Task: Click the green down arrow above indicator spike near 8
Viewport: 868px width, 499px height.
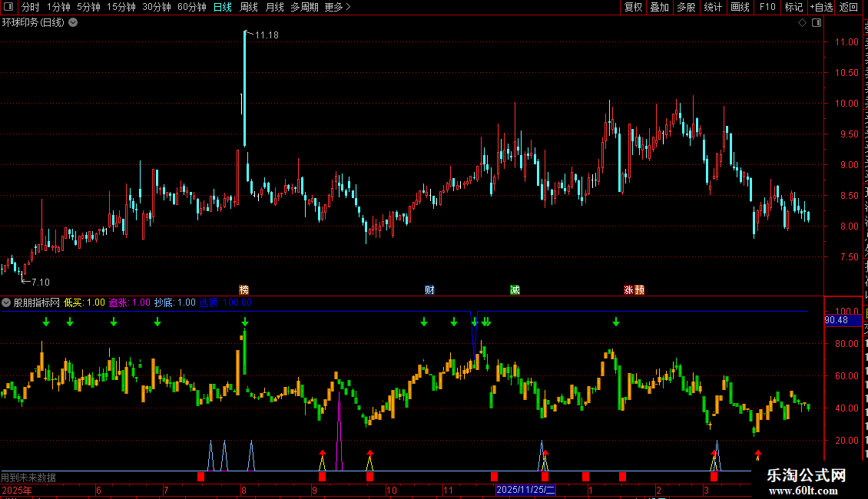Action: point(245,322)
